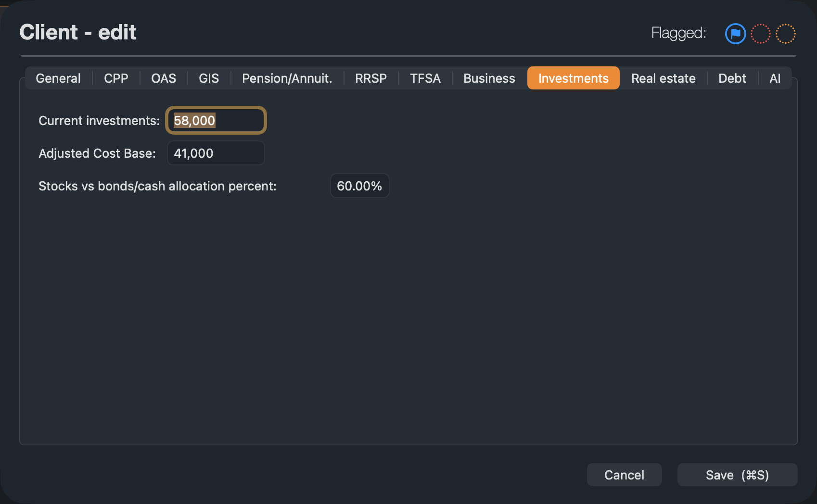Switch to the Pension/Annuit. tab
817x504 pixels.
287,78
